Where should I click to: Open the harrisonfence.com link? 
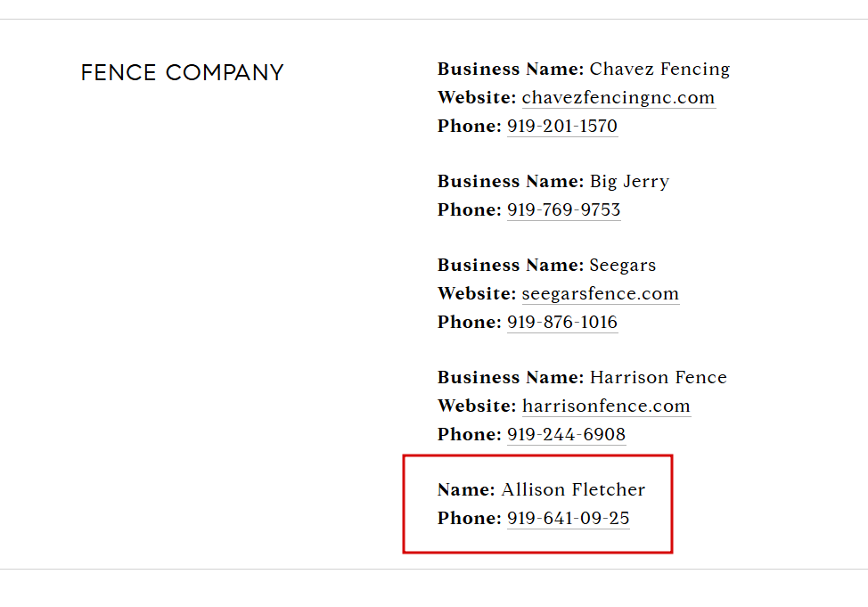[606, 406]
